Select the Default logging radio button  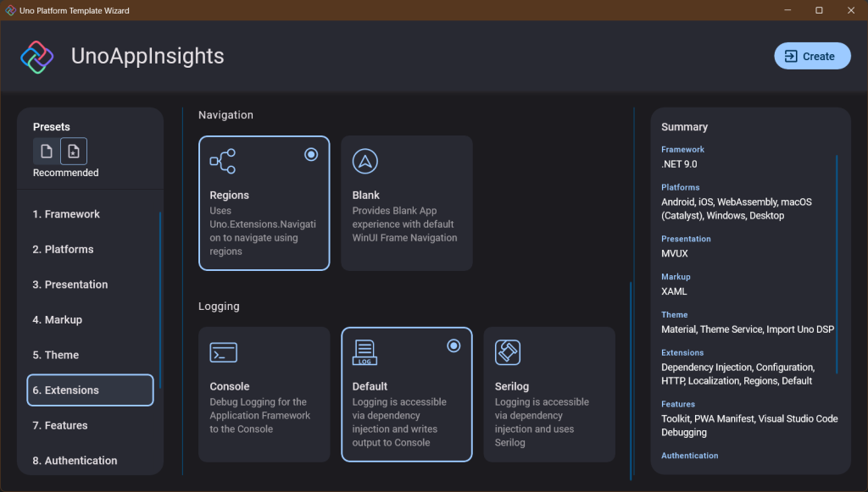click(453, 346)
